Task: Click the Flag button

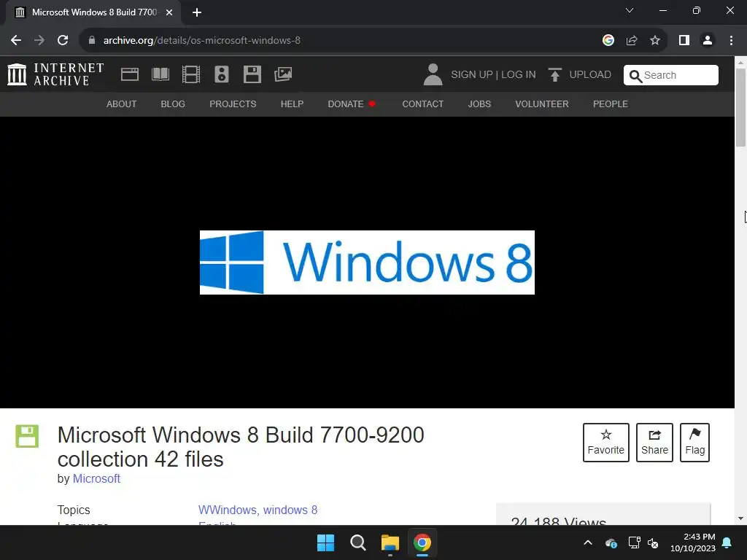Action: tap(694, 443)
